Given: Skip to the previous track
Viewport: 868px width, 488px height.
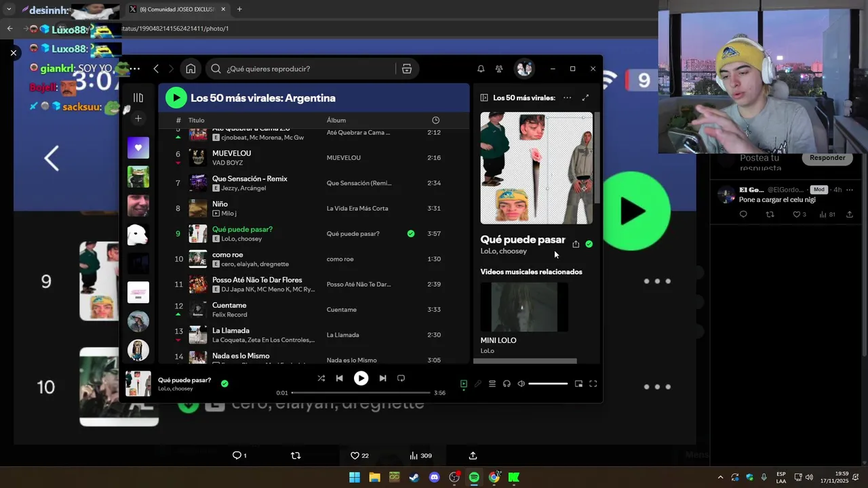Looking at the screenshot, I should [340, 378].
